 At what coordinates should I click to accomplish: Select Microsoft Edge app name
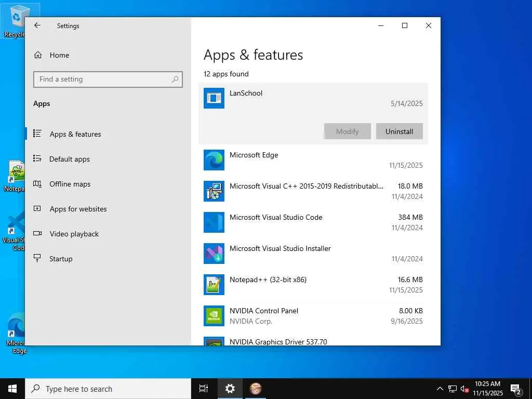point(254,155)
